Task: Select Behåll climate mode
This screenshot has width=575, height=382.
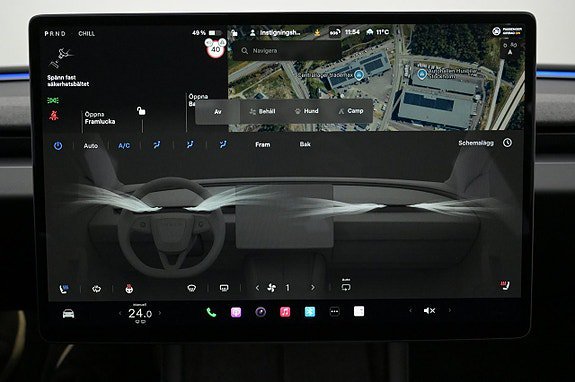Action: [262, 111]
